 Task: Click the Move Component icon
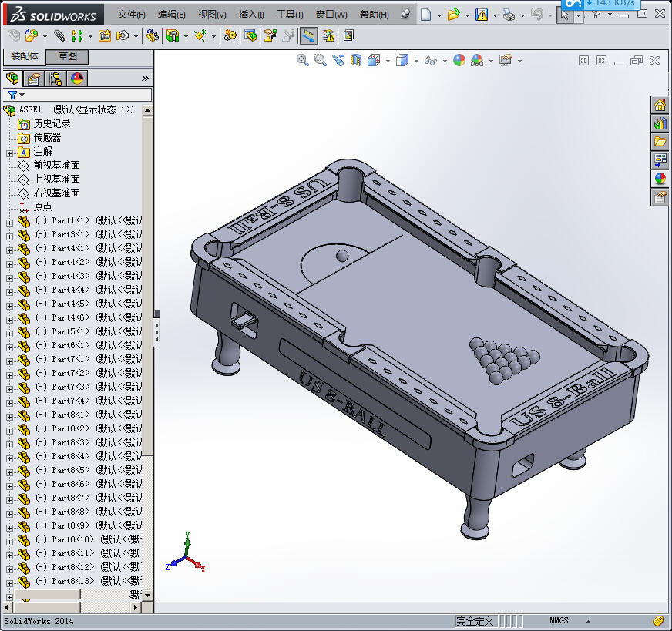pyautogui.click(x=123, y=35)
